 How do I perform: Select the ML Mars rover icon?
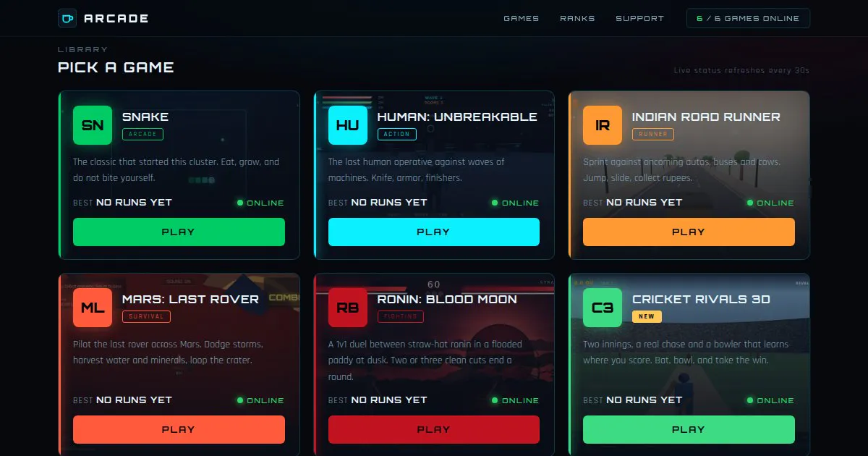tap(93, 308)
